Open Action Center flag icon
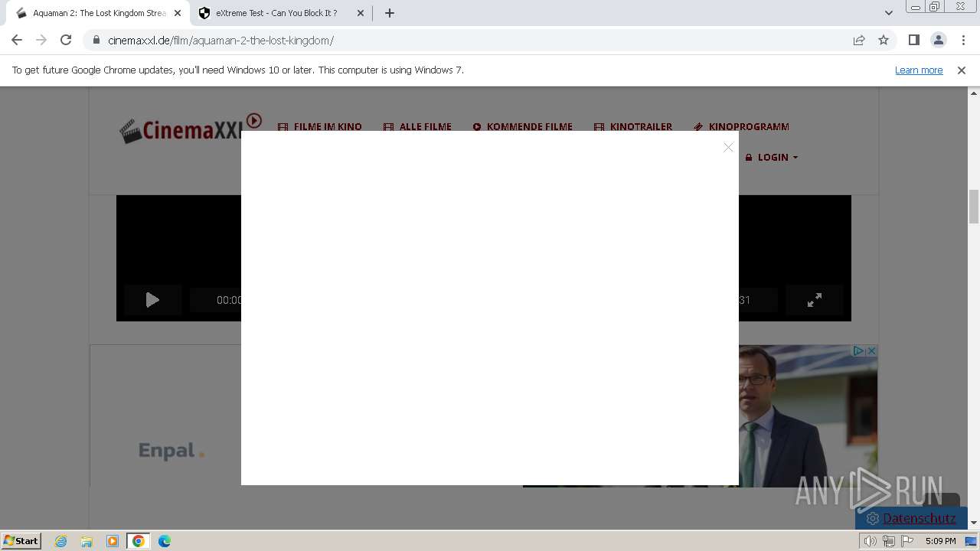This screenshot has height=551, width=980. pyautogui.click(x=907, y=541)
